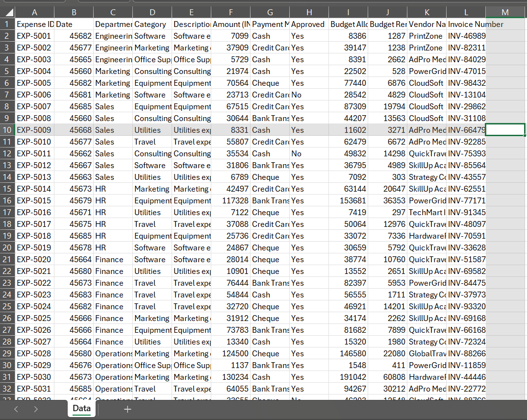Select cell EXP-5009
The width and height of the screenshot is (527, 420).
pos(35,130)
